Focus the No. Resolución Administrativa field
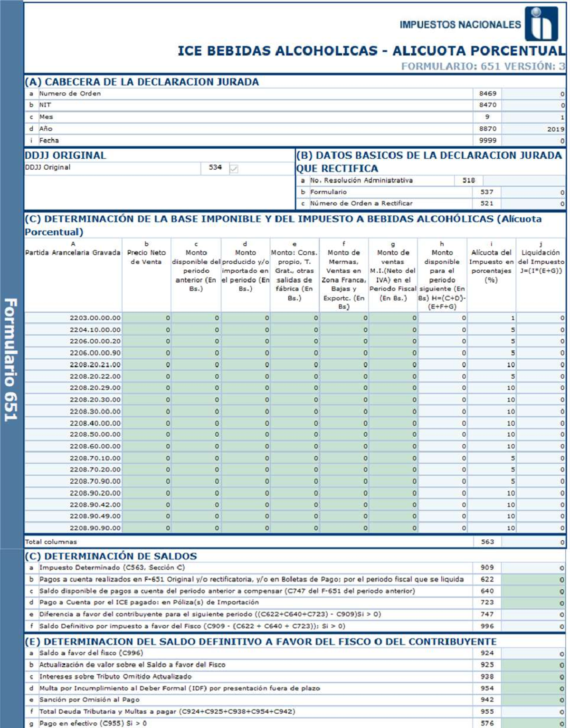Screen dimensions: 570x728 tap(523, 181)
